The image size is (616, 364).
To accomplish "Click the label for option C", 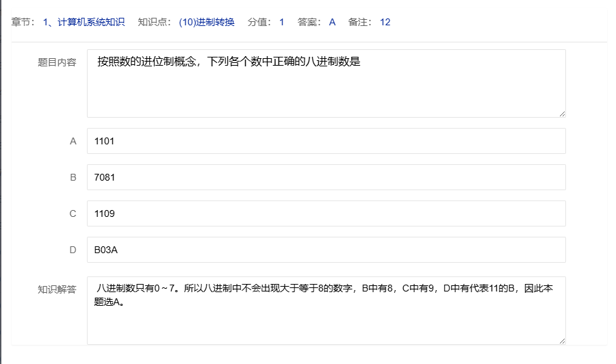I will click(73, 213).
